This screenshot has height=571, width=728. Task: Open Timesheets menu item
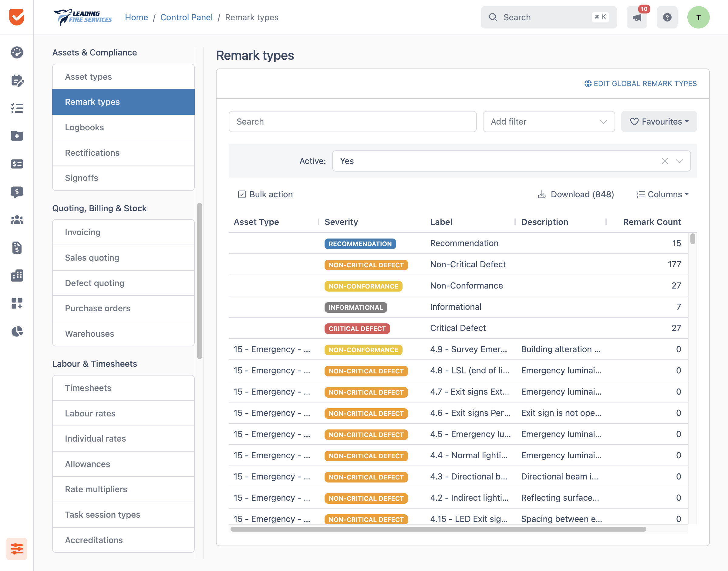[123, 388]
